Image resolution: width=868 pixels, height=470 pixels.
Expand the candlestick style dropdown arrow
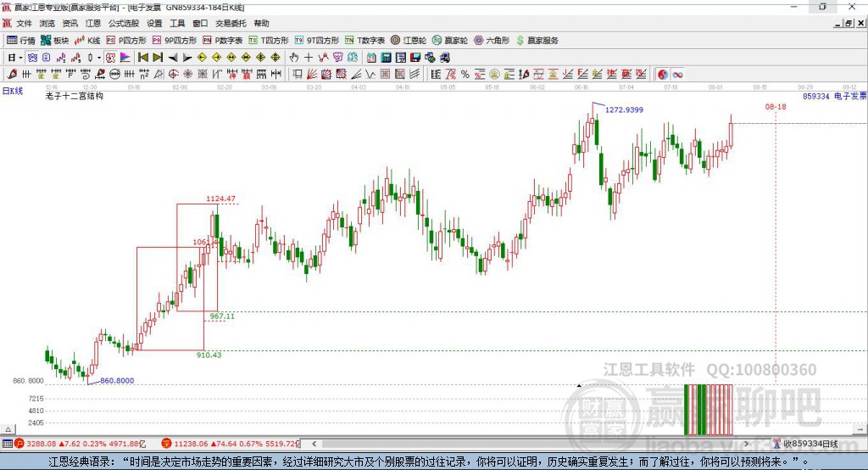click(x=99, y=58)
